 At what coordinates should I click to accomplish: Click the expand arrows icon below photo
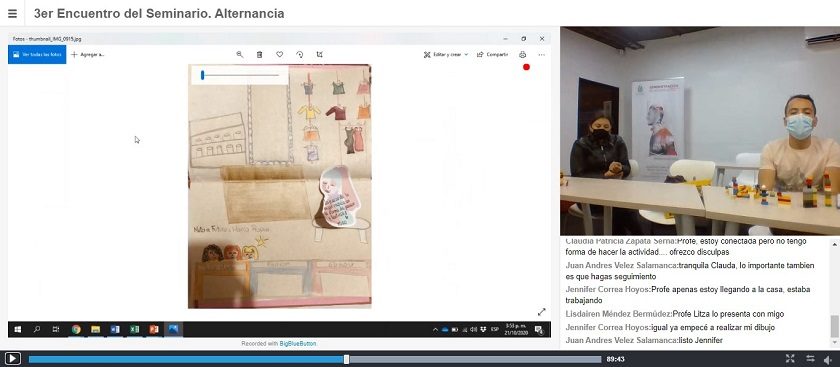click(542, 312)
